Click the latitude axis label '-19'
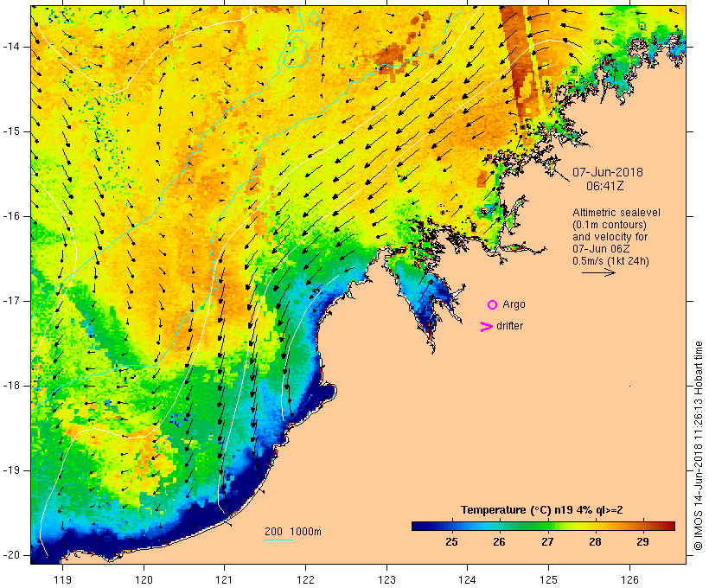The width and height of the screenshot is (709, 588). click(11, 470)
